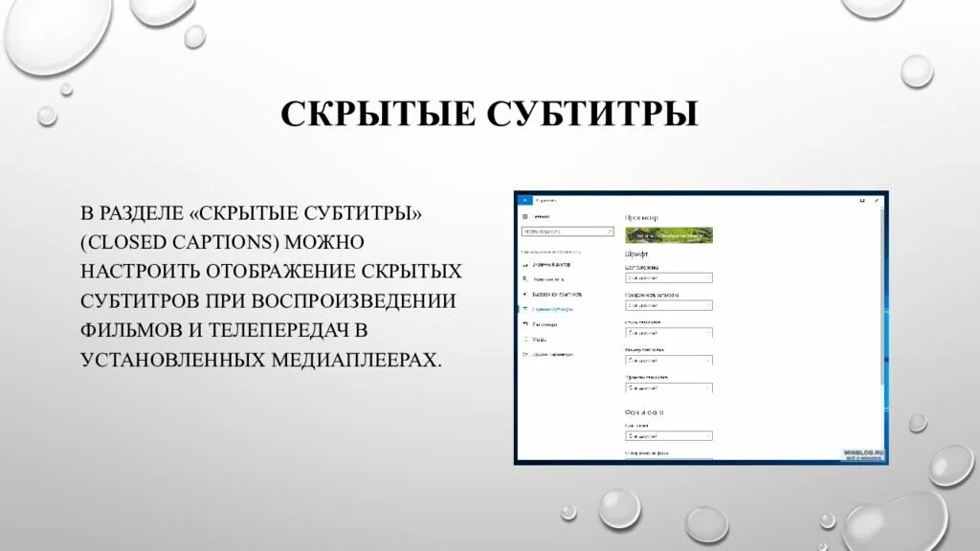
Task: Open the caption transparency dropdown
Action: pos(669,305)
